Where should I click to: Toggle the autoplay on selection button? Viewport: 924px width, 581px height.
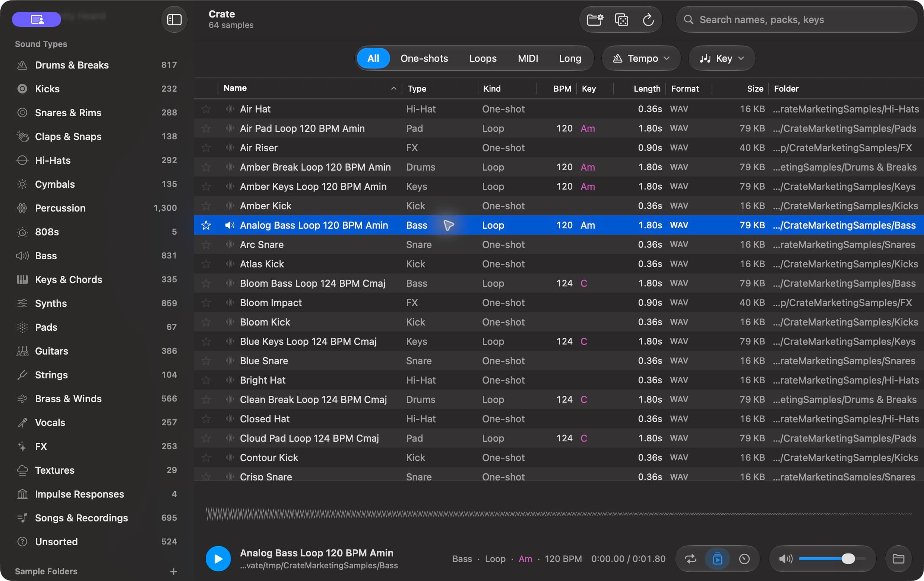(717, 559)
